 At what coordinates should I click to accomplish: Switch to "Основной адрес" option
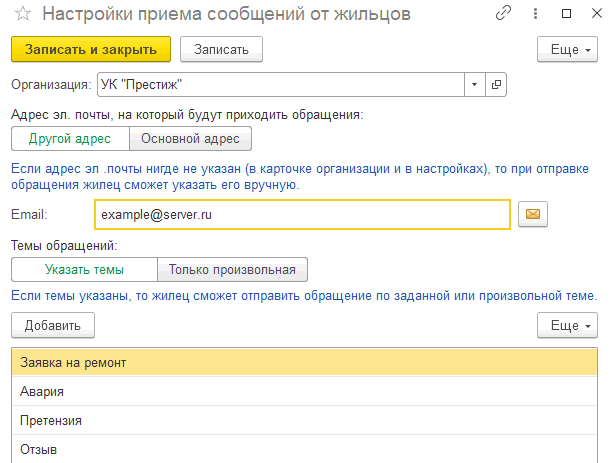tap(190, 138)
